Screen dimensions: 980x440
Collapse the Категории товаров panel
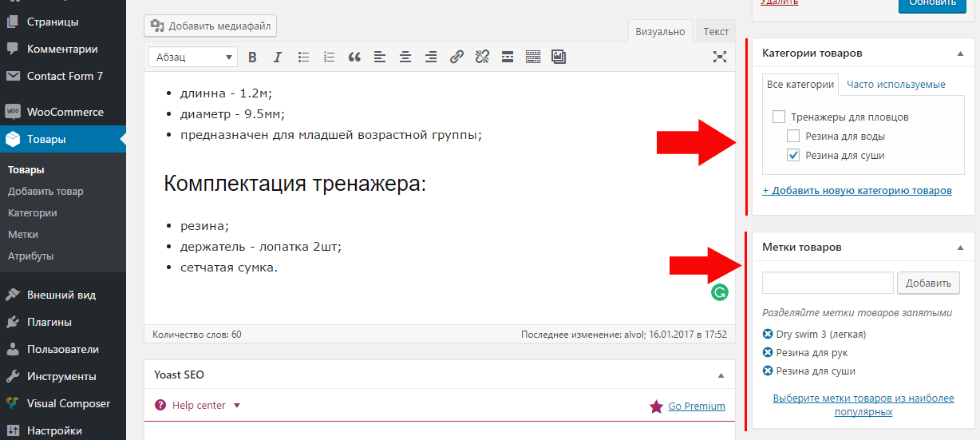[x=960, y=54]
